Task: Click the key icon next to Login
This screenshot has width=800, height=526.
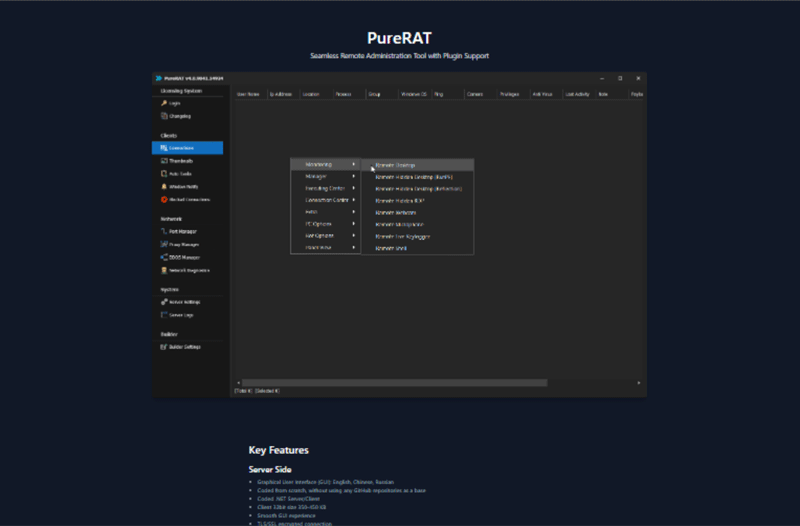Action: coord(164,103)
